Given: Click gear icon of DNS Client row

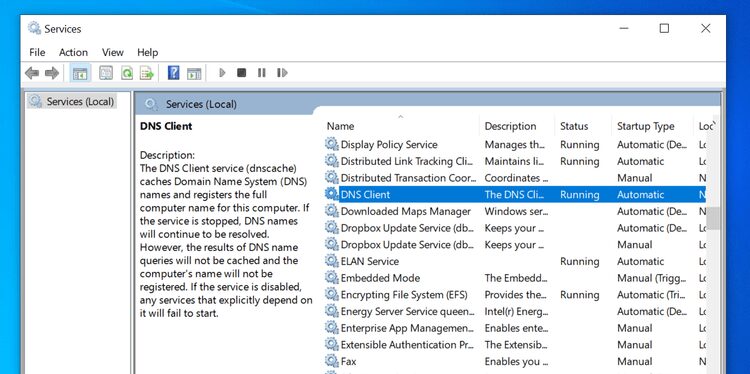Looking at the screenshot, I should tap(331, 194).
